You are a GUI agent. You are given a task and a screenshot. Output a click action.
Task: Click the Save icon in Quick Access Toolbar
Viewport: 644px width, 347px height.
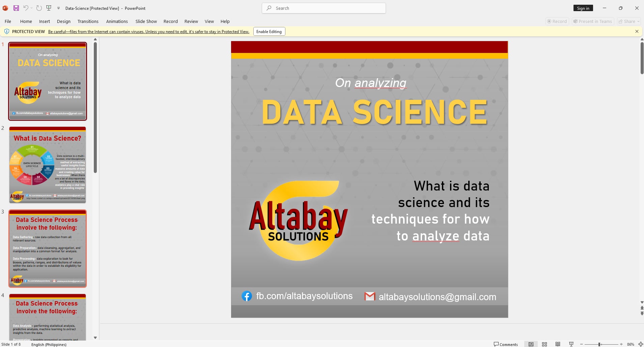click(x=16, y=8)
